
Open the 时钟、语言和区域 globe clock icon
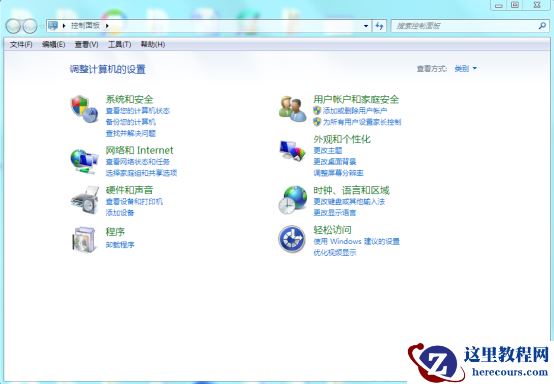[x=292, y=200]
